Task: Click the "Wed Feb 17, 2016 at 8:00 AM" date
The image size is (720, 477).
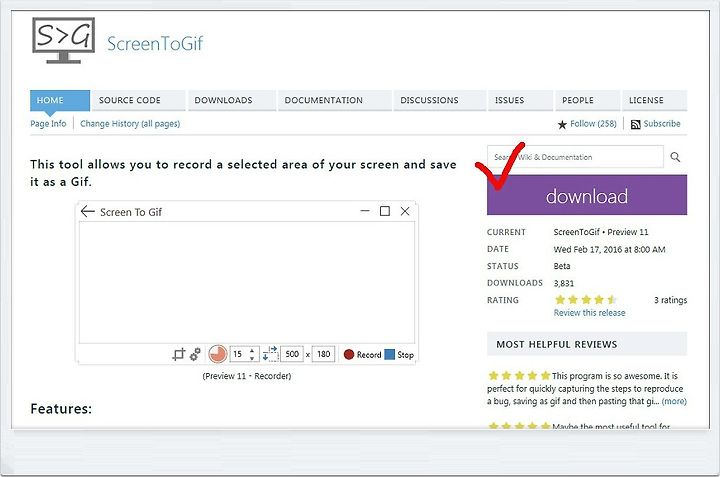Action: (x=609, y=249)
